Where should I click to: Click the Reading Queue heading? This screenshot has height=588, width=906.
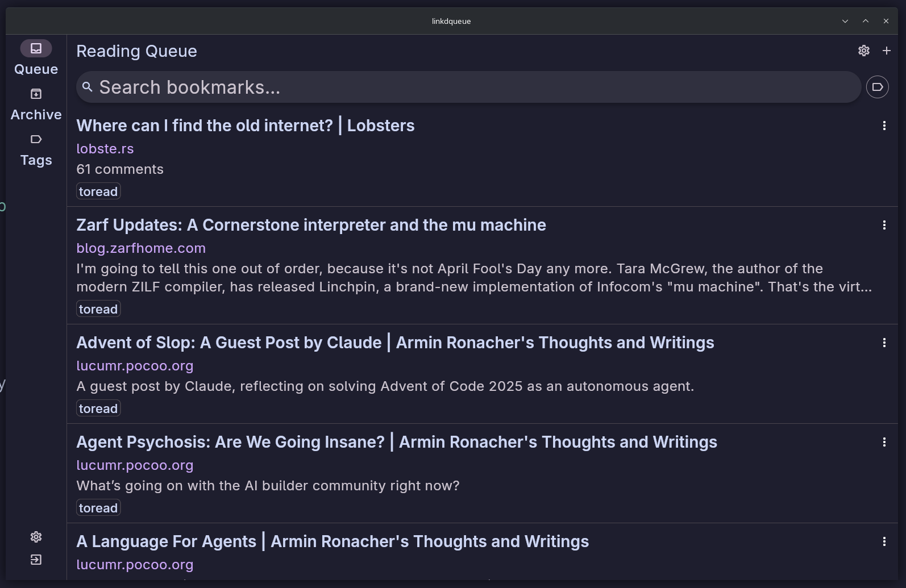pos(136,51)
